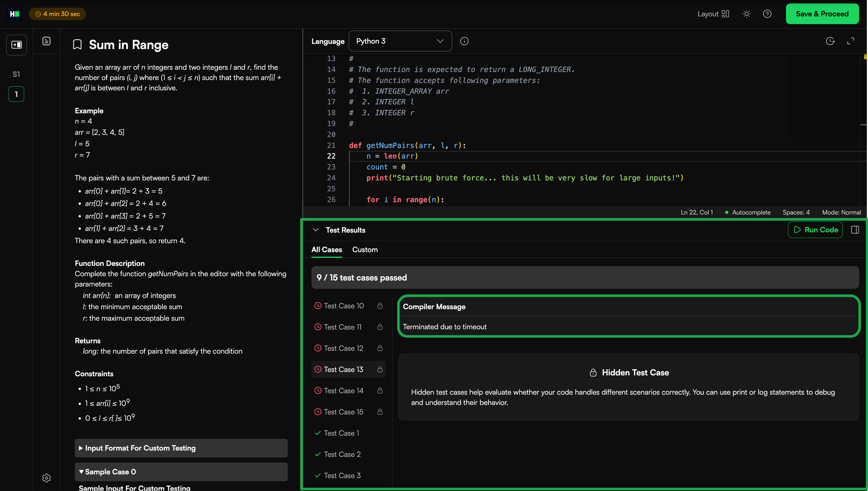Open the problem description document icon

[46, 41]
